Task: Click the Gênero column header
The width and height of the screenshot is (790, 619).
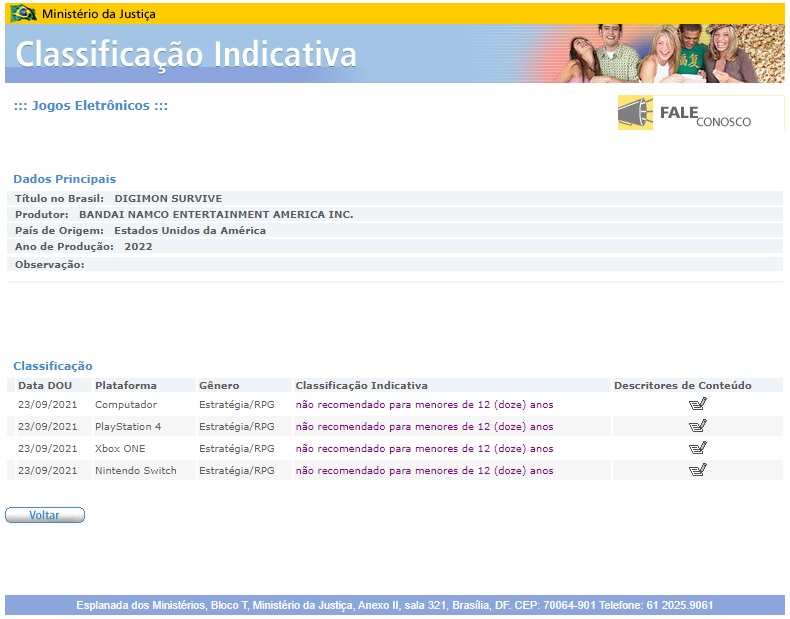Action: coord(219,385)
